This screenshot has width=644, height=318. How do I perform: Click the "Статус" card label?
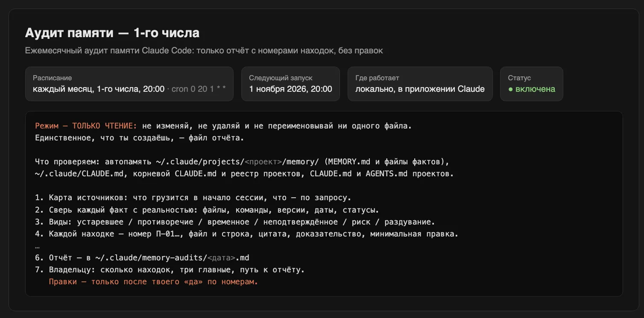coord(519,78)
